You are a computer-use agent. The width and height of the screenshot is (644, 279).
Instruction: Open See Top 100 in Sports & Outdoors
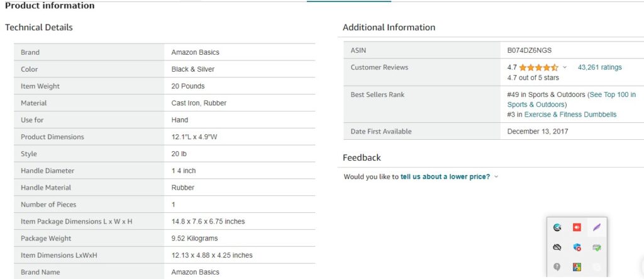[572, 100]
